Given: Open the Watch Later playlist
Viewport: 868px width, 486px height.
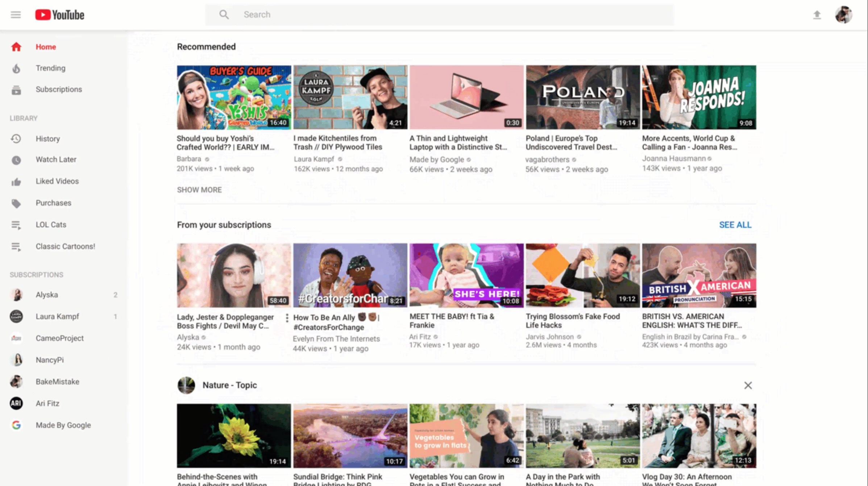Looking at the screenshot, I should point(56,159).
